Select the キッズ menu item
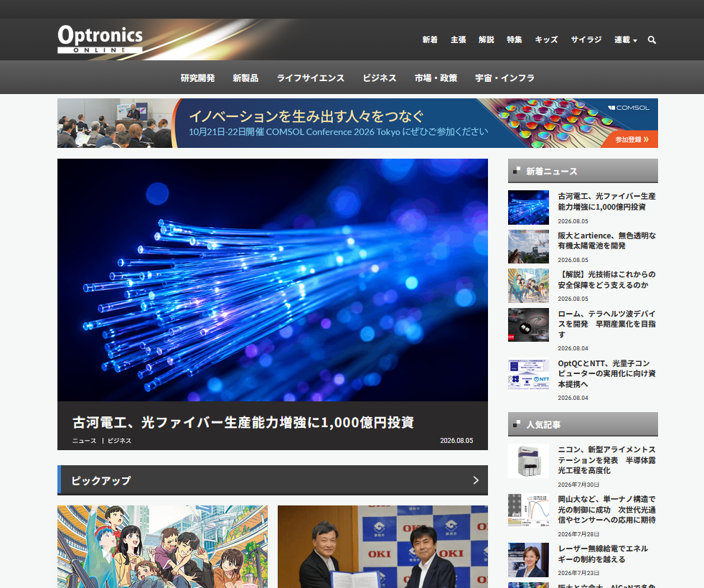Image resolution: width=704 pixels, height=588 pixels. pos(546,40)
